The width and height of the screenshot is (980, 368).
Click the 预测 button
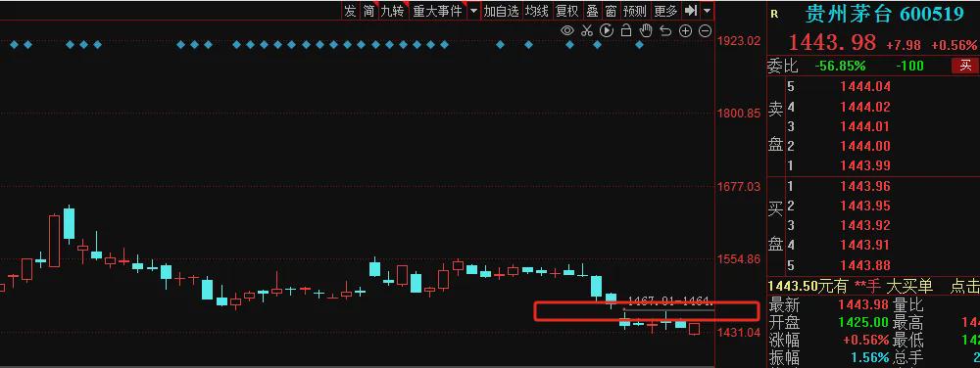pyautogui.click(x=634, y=11)
